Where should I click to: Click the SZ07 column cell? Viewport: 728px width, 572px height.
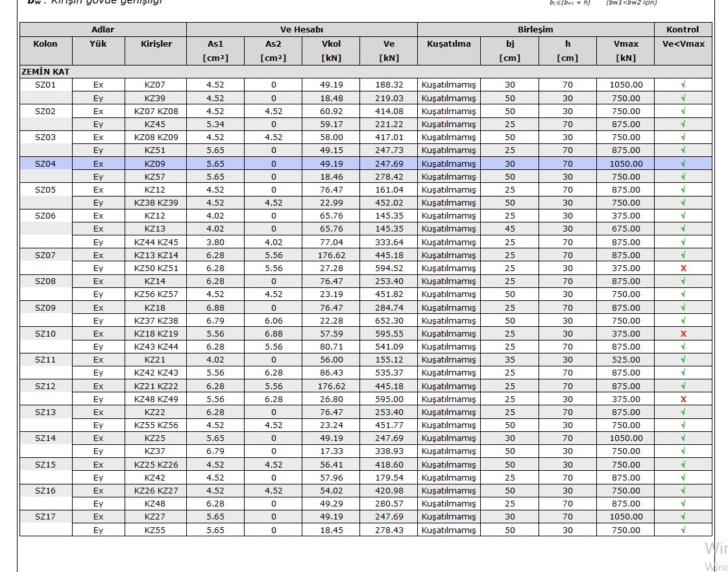[x=45, y=255]
